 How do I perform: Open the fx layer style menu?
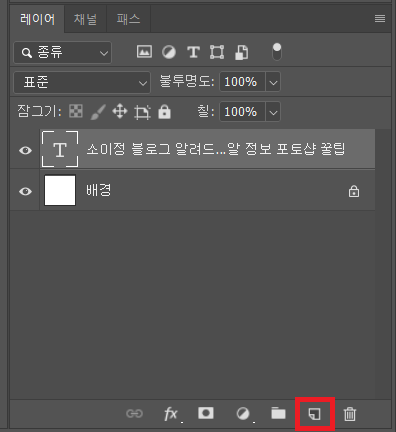[x=171, y=414]
